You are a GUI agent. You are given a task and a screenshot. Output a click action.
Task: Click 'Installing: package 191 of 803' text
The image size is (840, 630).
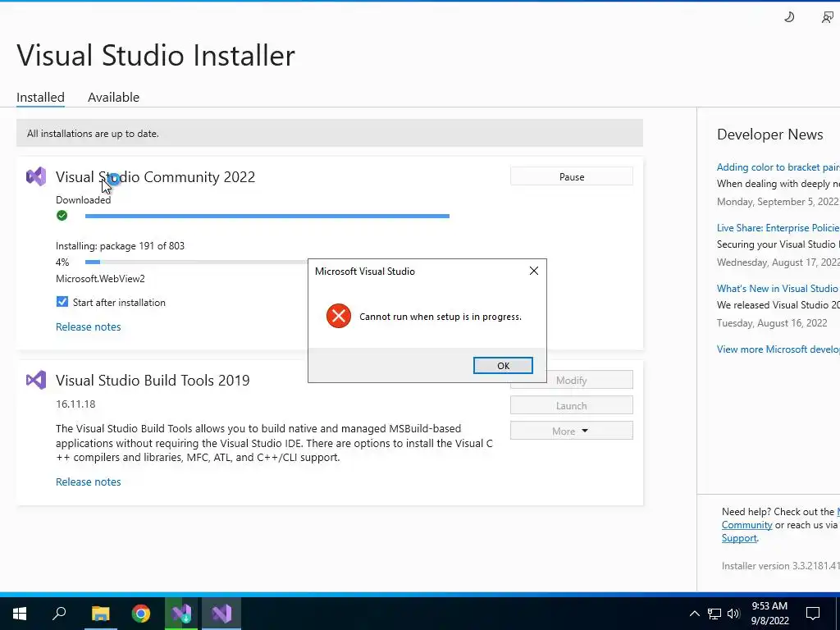pyautogui.click(x=120, y=246)
